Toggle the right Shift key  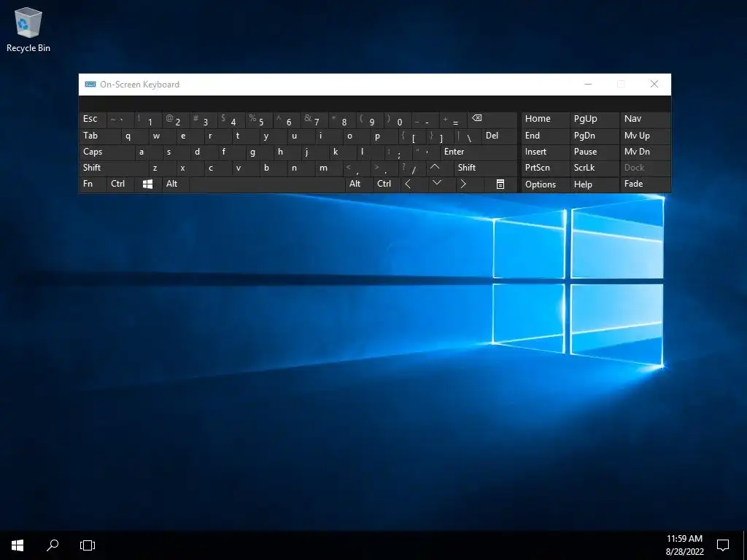coord(485,168)
